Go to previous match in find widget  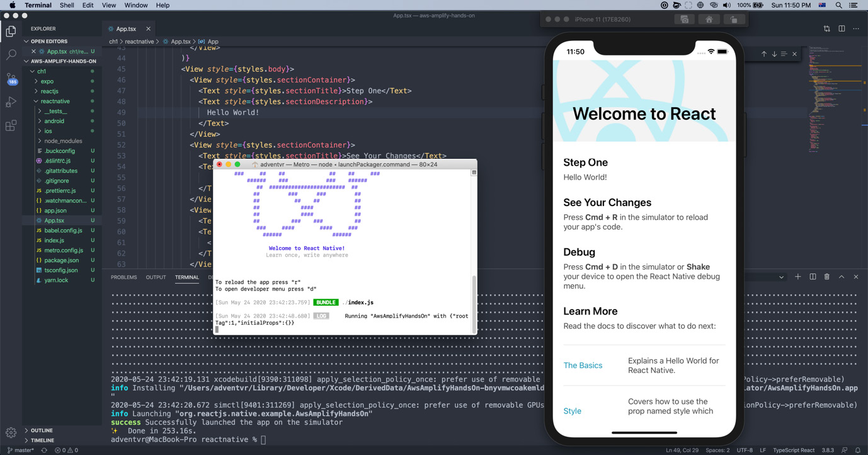click(764, 54)
